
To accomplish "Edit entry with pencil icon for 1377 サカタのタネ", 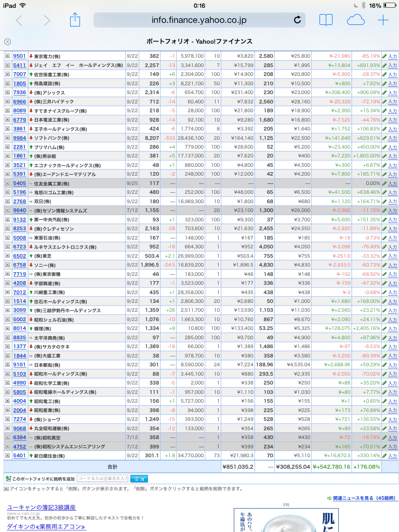I will click(384, 347).
